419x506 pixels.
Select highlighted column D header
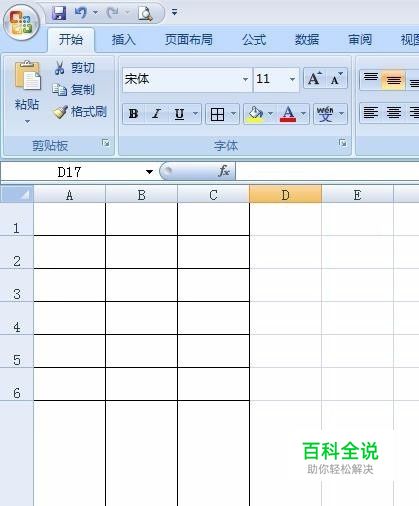click(285, 195)
